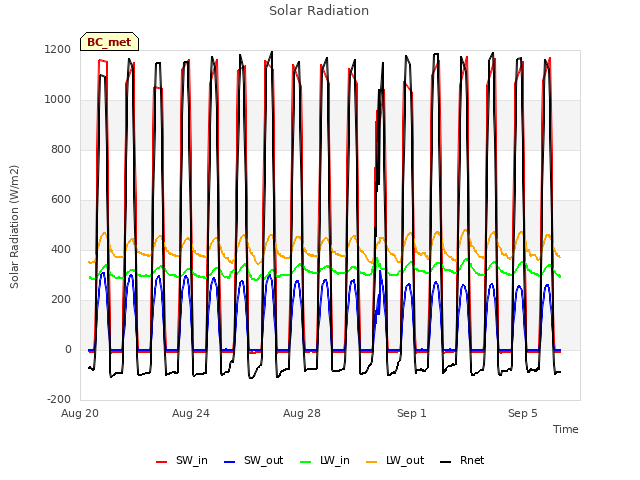Toggle the SW_out legend entry
Image resolution: width=640 pixels, height=480 pixels.
click(x=253, y=461)
